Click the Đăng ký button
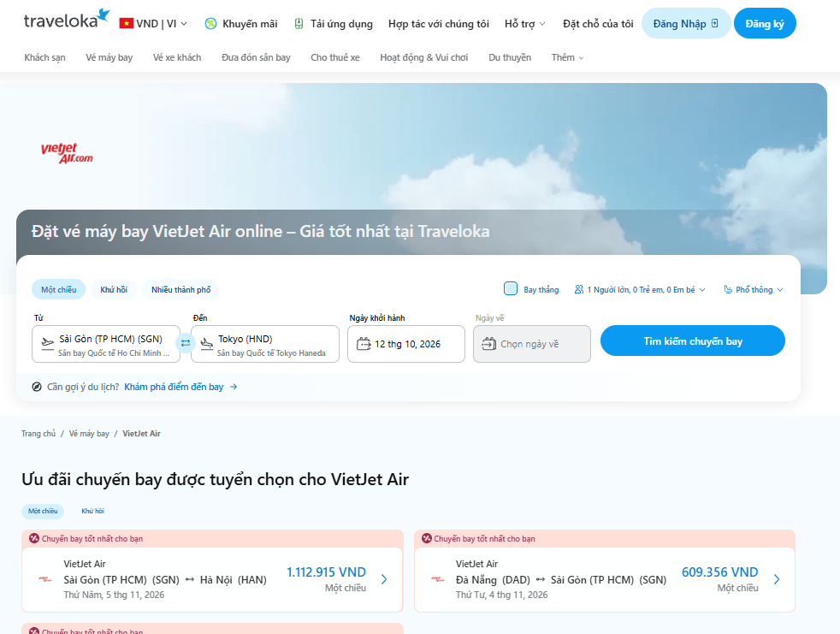Image resolution: width=840 pixels, height=634 pixels. click(765, 24)
